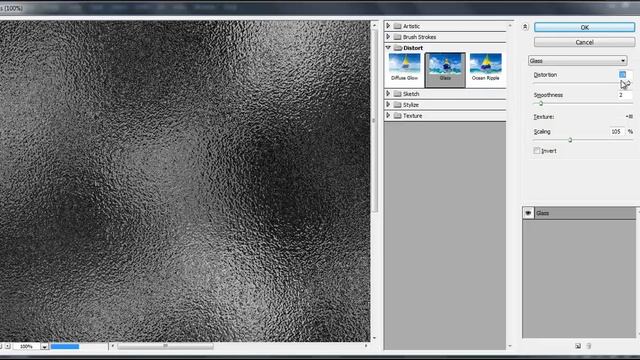Screen dimensions: 640x360
Task: Click the delete effect layer trash icon
Action: [x=589, y=346]
